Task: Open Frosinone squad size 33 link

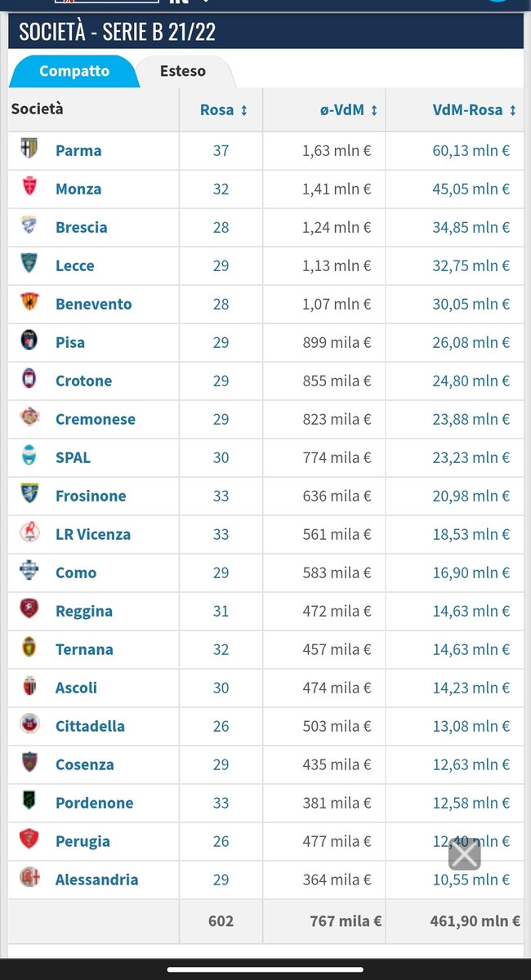Action: point(221,496)
